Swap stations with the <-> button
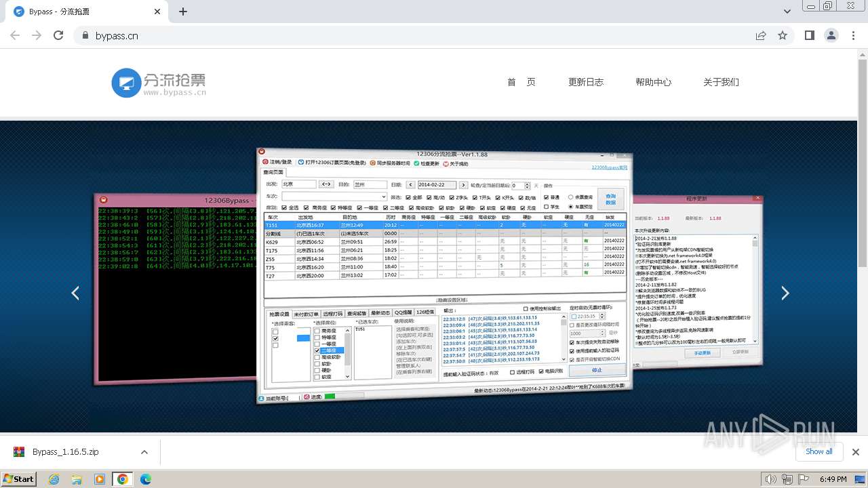Image resolution: width=868 pixels, height=488 pixels. coord(327,184)
